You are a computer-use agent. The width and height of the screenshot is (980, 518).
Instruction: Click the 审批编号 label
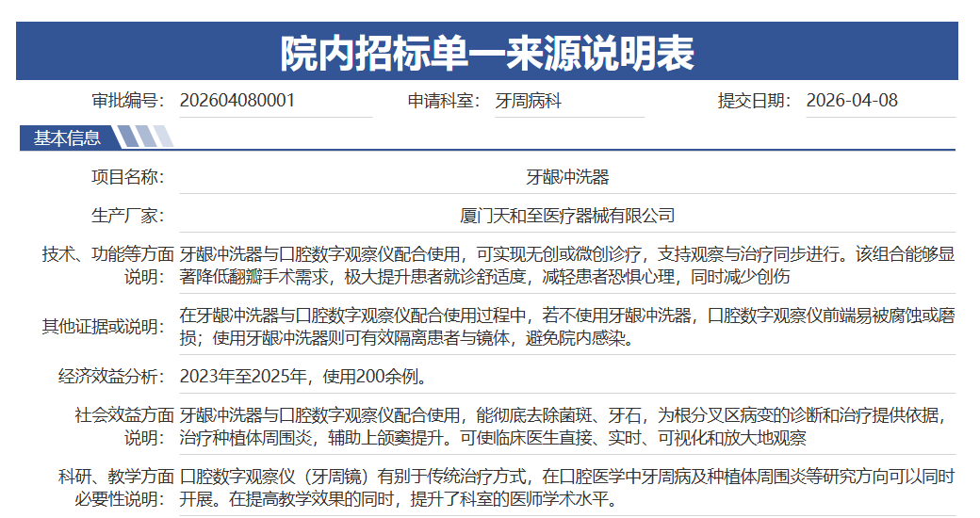click(x=128, y=101)
